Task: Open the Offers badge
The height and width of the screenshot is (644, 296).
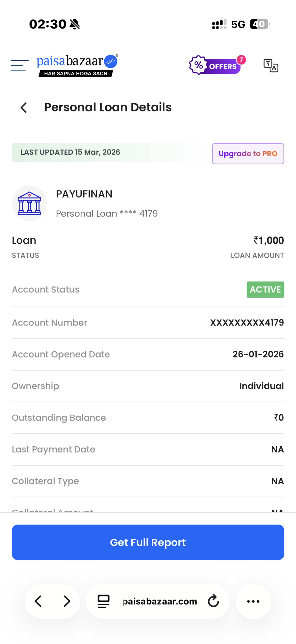Action: point(217,65)
